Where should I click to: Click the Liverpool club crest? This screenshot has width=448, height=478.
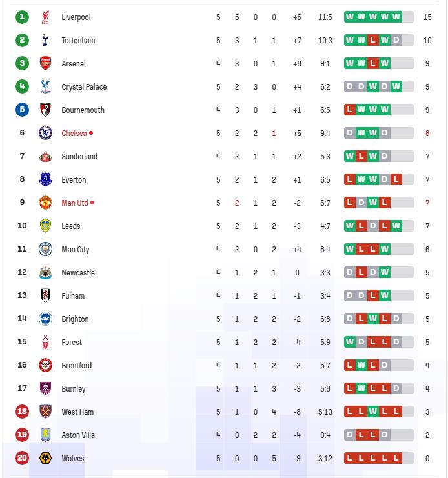[x=45, y=17]
